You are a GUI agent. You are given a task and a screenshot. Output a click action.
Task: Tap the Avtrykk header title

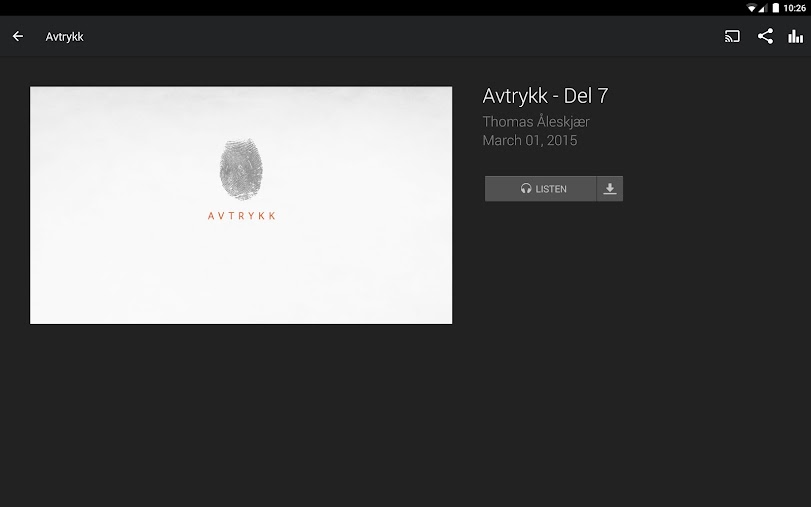tap(65, 37)
